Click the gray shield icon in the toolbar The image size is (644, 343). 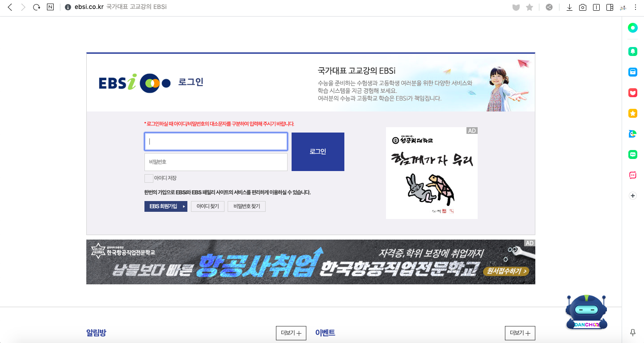point(516,7)
